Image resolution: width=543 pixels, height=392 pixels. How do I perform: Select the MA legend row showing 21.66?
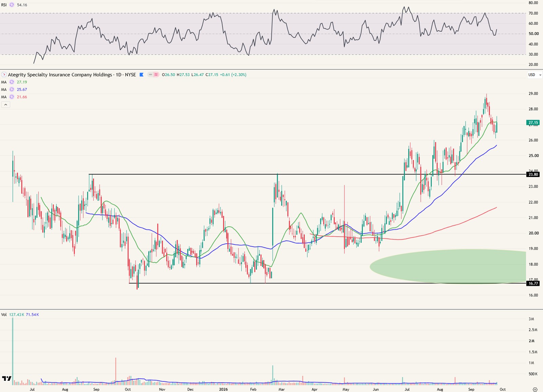(14, 97)
